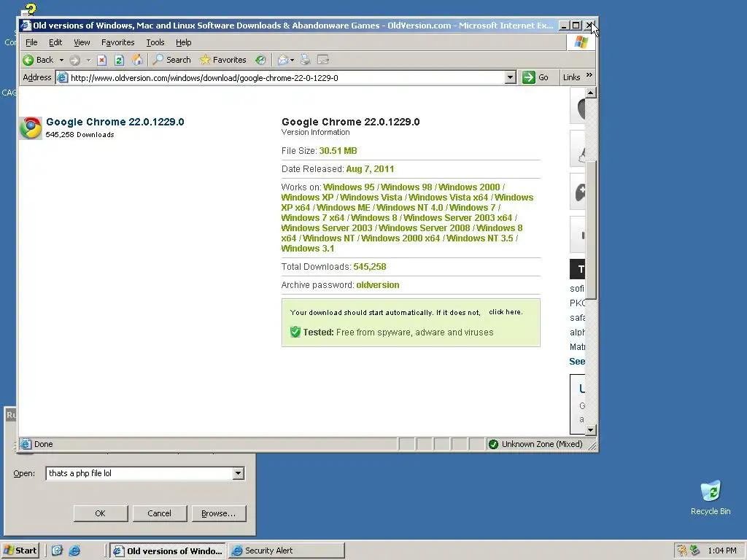Click the oldversion archive password text
The height and width of the screenshot is (560, 747).
(x=378, y=285)
